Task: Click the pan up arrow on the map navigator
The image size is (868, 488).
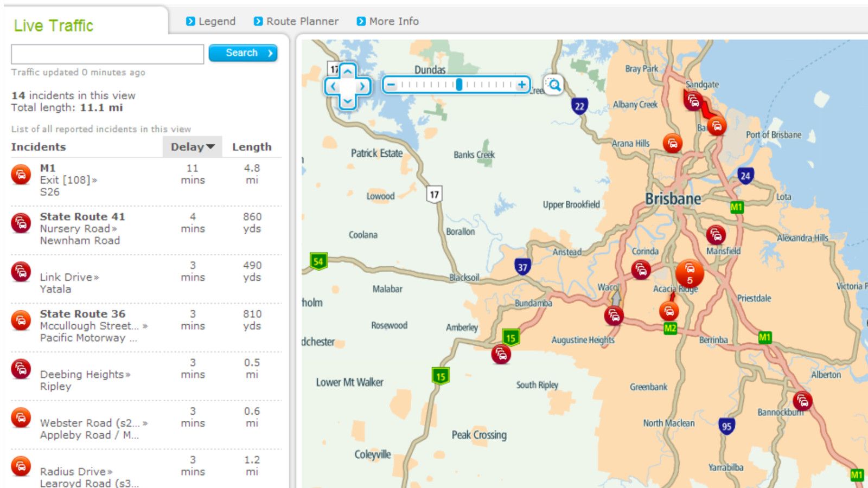Action: (x=347, y=71)
